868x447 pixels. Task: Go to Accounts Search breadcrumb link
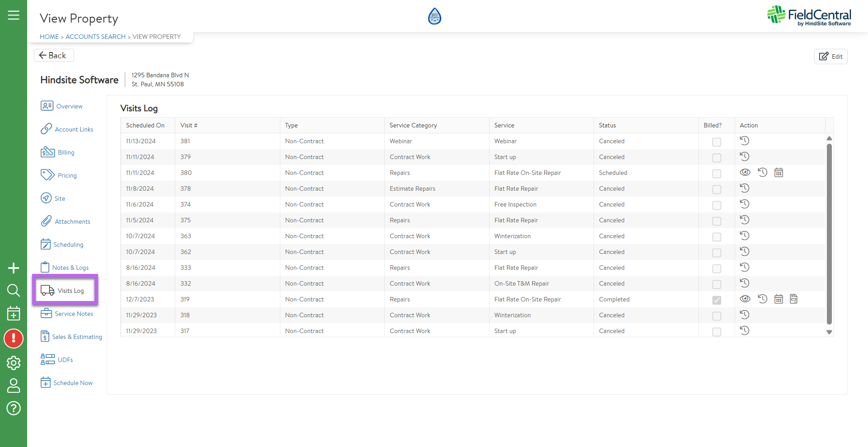(95, 37)
